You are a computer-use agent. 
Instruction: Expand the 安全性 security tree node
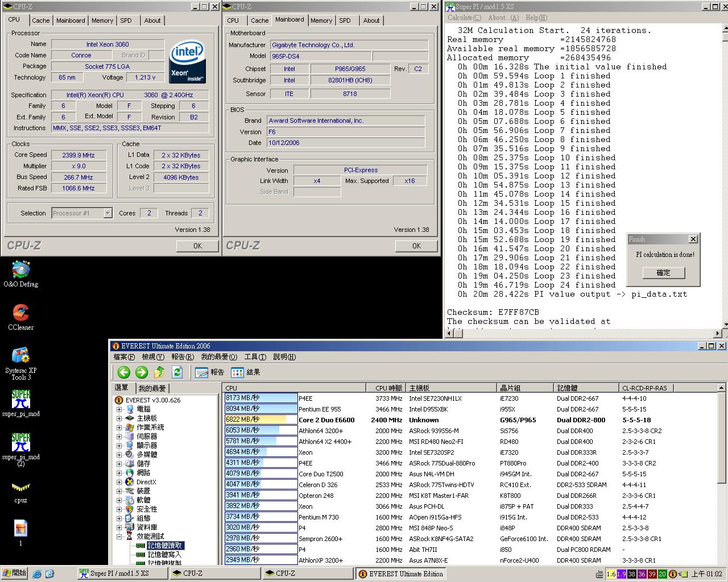(x=119, y=509)
